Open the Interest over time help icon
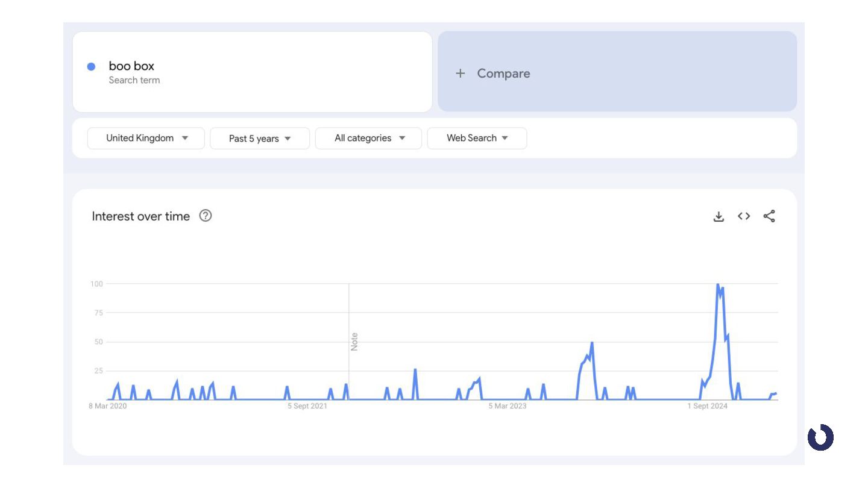 tap(206, 216)
